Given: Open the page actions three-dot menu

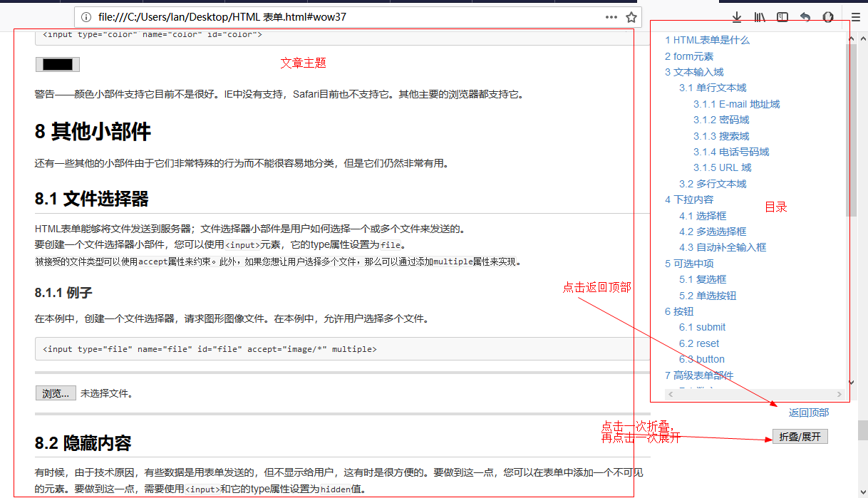Looking at the screenshot, I should tap(611, 17).
